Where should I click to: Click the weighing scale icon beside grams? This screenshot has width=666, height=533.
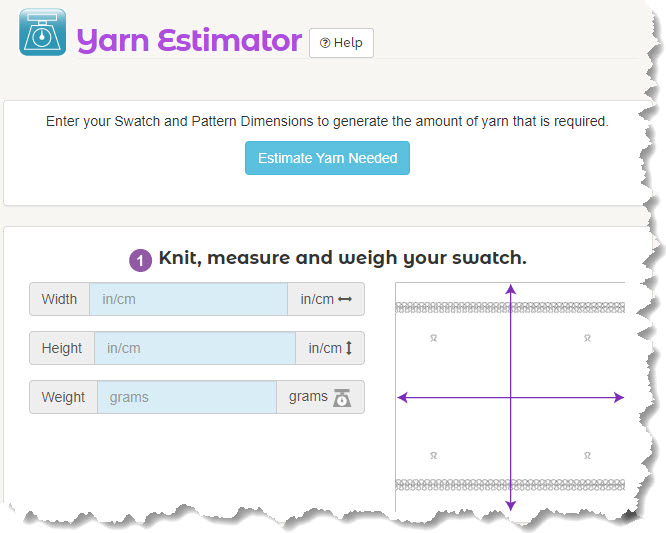[342, 397]
